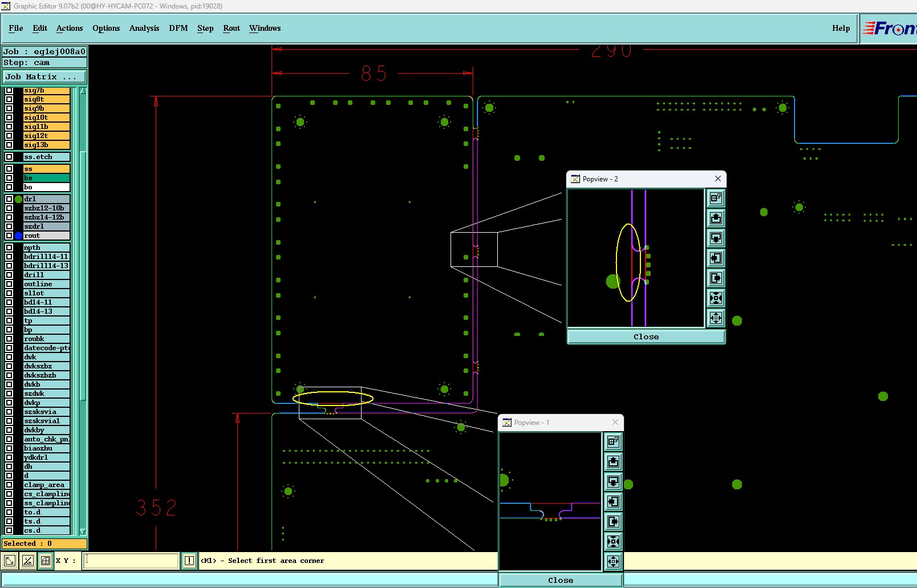Close Popview - 1 with its title bar X
Screen dimensions: 917x588
(x=615, y=422)
